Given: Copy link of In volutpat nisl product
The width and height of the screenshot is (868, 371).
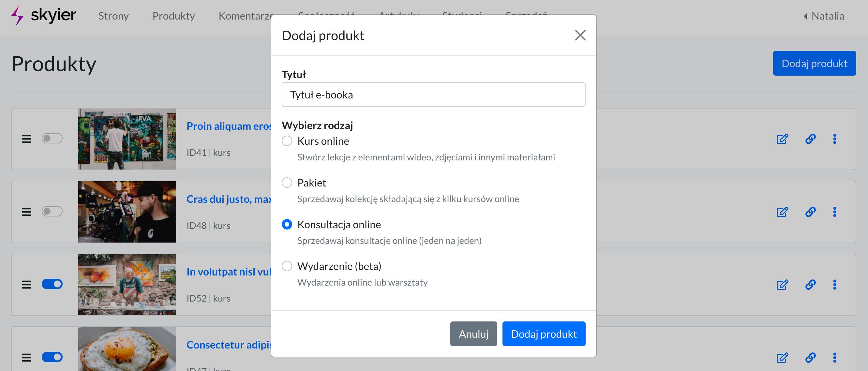Looking at the screenshot, I should pos(810,285).
